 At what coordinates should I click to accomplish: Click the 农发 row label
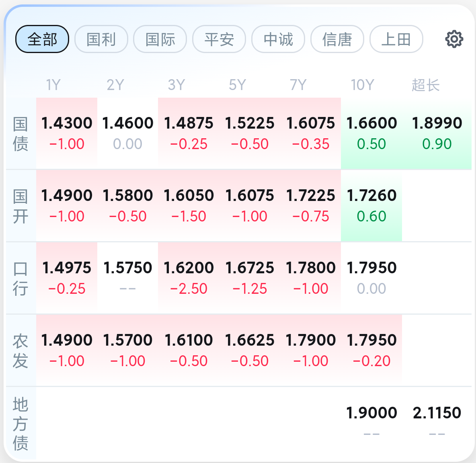pyautogui.click(x=21, y=351)
